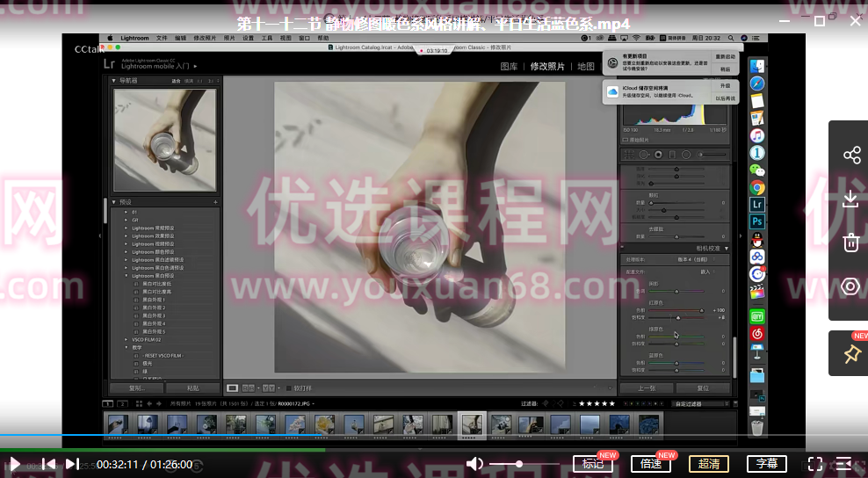Mute the video with speaker icon
Viewport: 868px width, 478px height.
pyautogui.click(x=474, y=464)
